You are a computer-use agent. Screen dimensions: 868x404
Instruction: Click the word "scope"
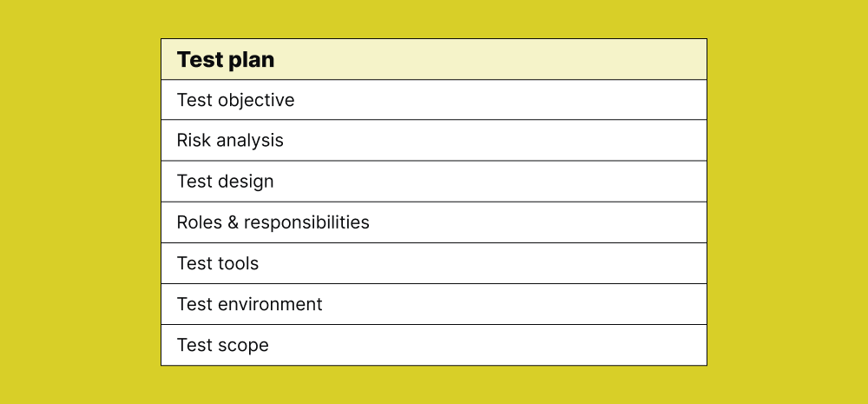pos(243,346)
